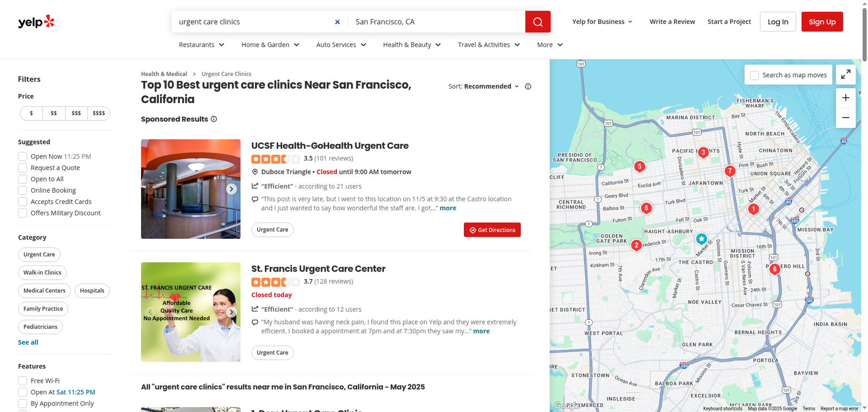Click Get Directions for UCSF Health-GoHealth
The image size is (868, 412).
[x=492, y=230]
